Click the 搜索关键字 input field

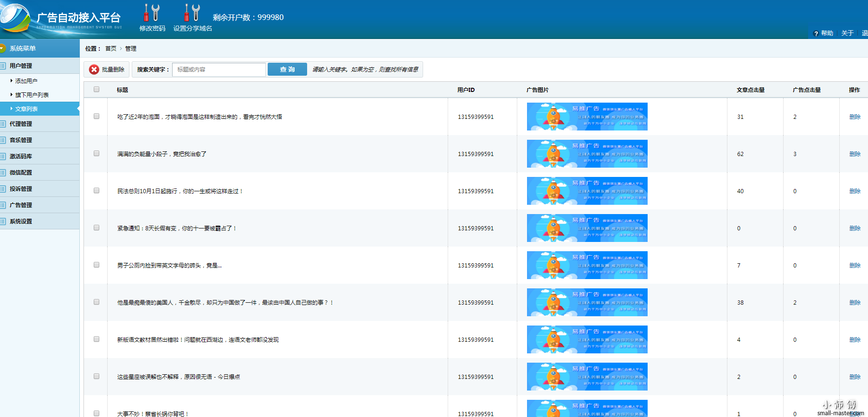pos(219,69)
